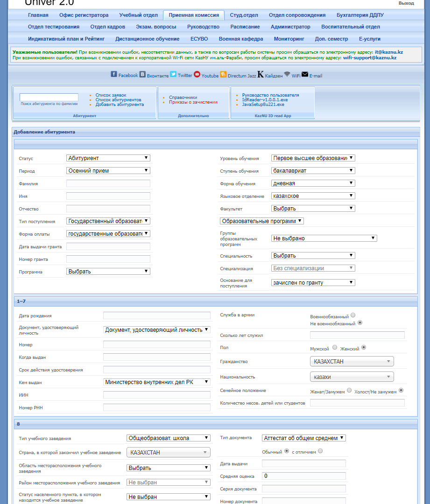The height and width of the screenshot is (504, 430).
Task: Click the wifi-support@kaznu.kz email link
Action: click(x=370, y=58)
